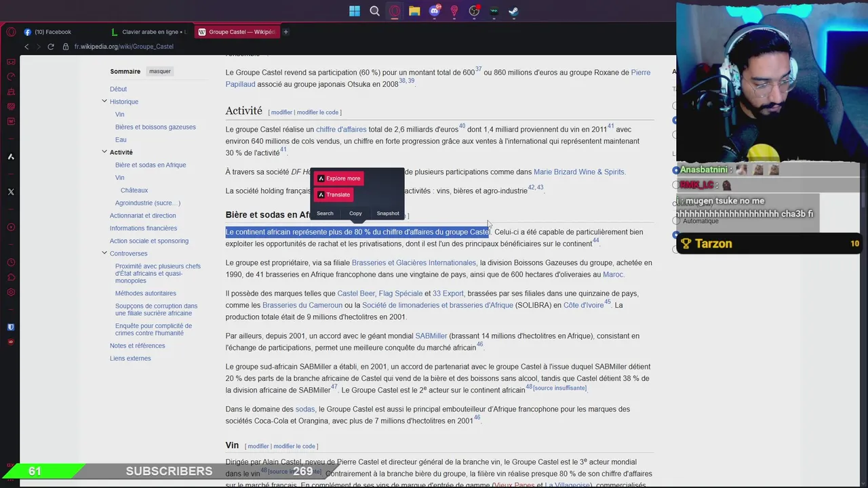Open the Marie Brizard Wine & Spirits link
Screen dimensions: 868x488
579,172
